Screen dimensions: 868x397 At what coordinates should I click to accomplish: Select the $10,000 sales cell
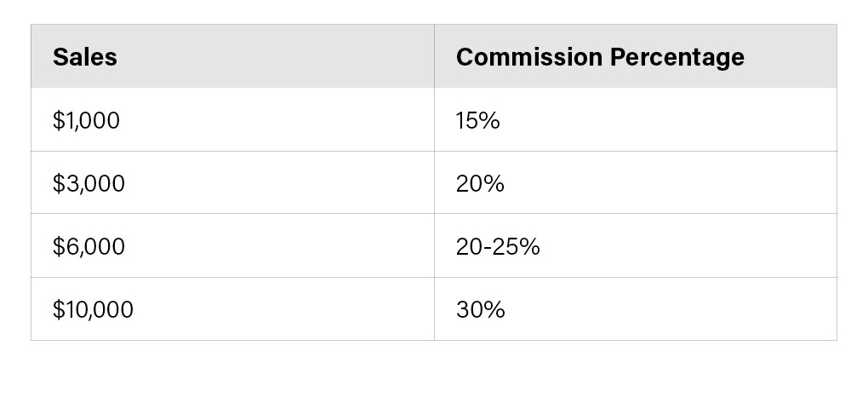[x=93, y=309]
